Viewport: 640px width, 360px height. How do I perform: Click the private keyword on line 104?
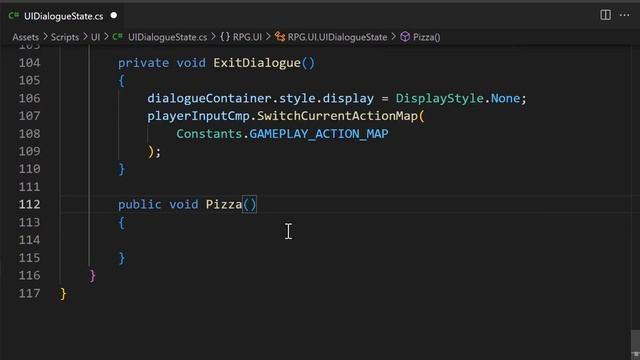coord(143,63)
